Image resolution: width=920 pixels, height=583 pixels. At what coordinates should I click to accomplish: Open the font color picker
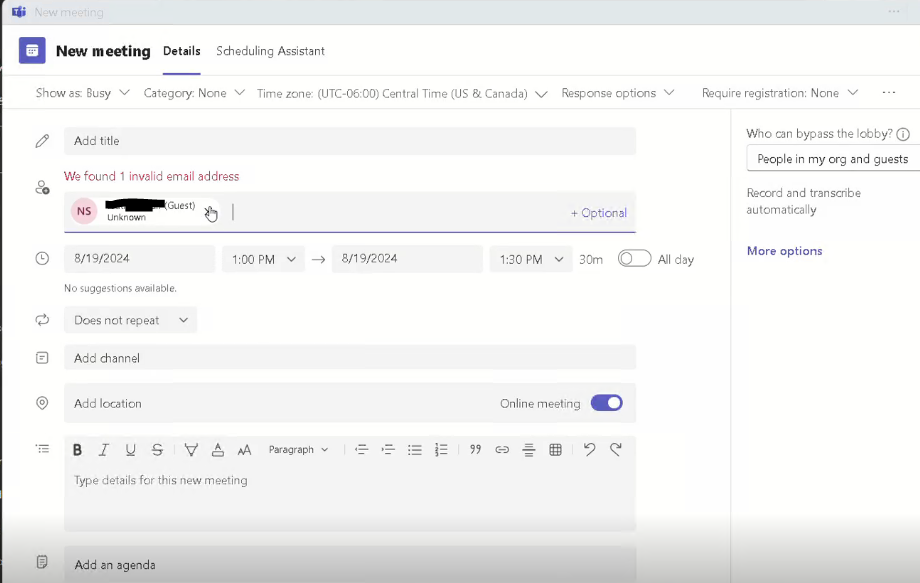click(x=218, y=449)
